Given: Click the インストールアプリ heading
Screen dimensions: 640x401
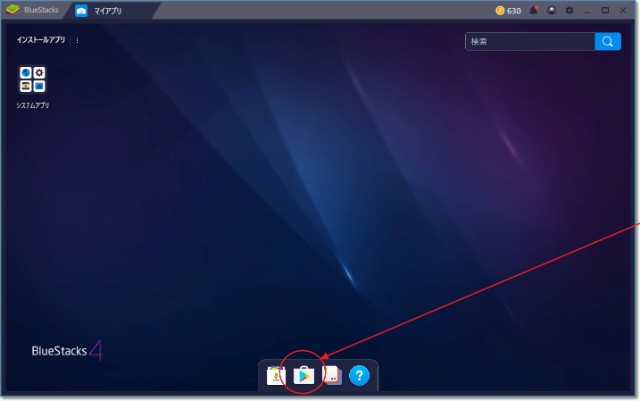Looking at the screenshot, I should pyautogui.click(x=43, y=41).
